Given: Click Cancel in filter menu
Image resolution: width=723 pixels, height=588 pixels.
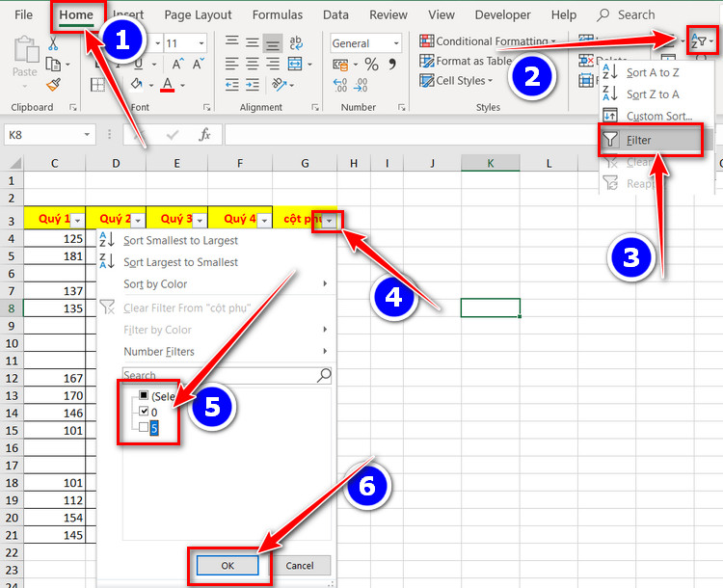Looking at the screenshot, I should (300, 566).
